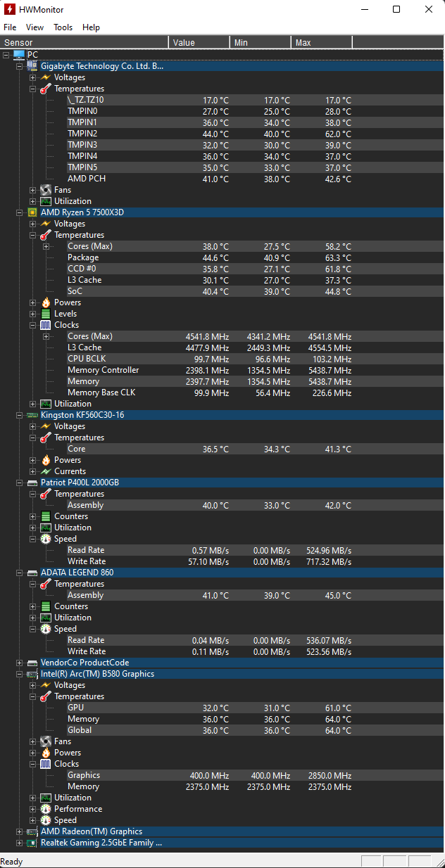Open the Tools menu

click(x=63, y=27)
